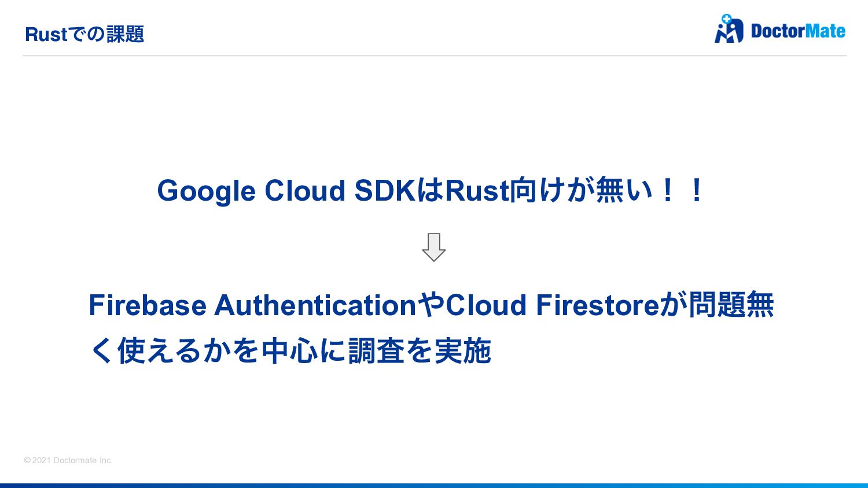
Task: Click the "く使えるか" text on the last line
Action: tap(160, 351)
